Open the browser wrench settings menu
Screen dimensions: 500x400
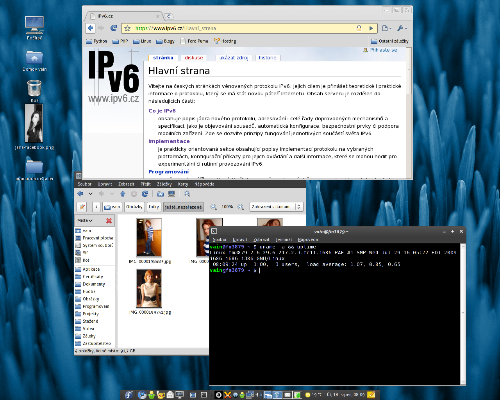click(x=402, y=28)
